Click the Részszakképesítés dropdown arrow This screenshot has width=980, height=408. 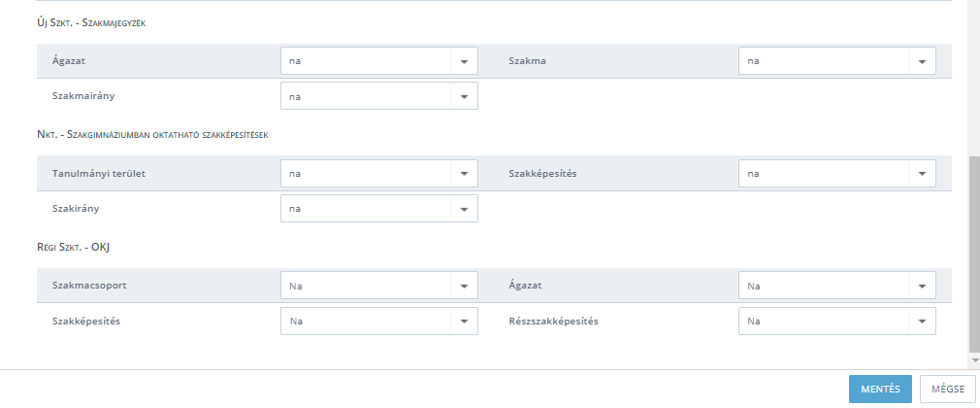click(922, 321)
